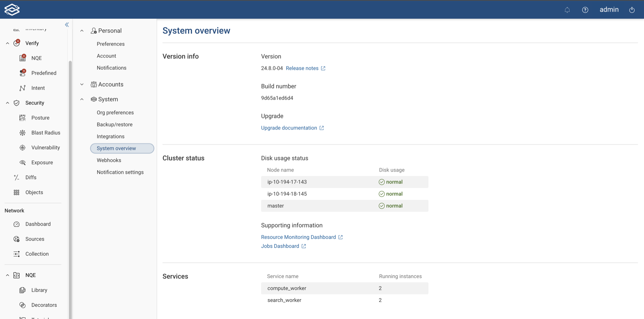
Task: Select the Vulnerability icon under Security
Action: [x=22, y=147]
